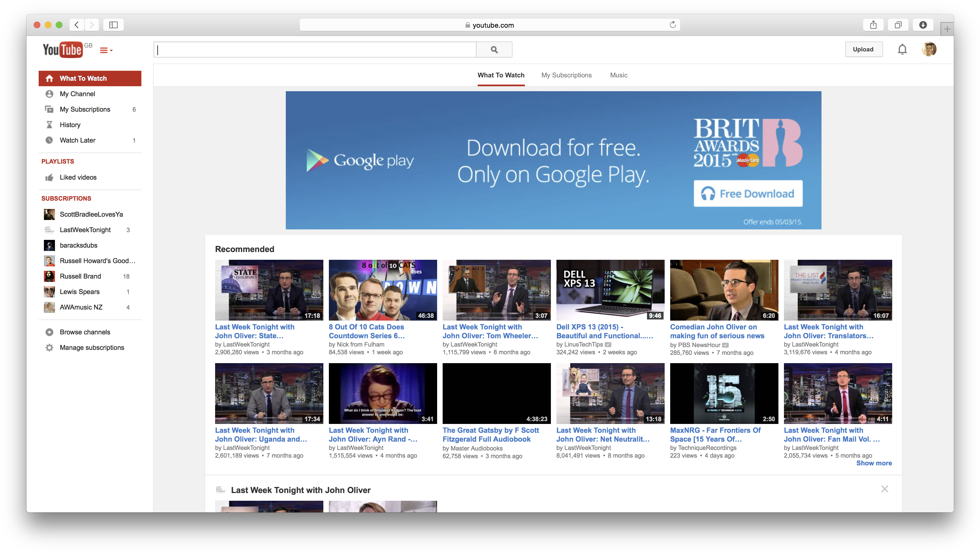Open the Ayn Rand video thumbnail
The height and width of the screenshot is (553, 980).
[383, 394]
